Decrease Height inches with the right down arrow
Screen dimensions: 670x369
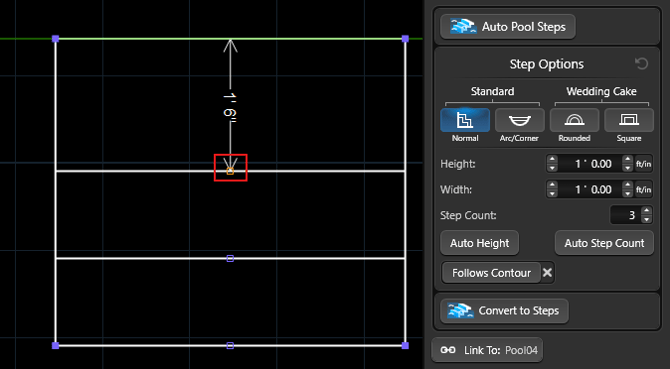(627, 168)
